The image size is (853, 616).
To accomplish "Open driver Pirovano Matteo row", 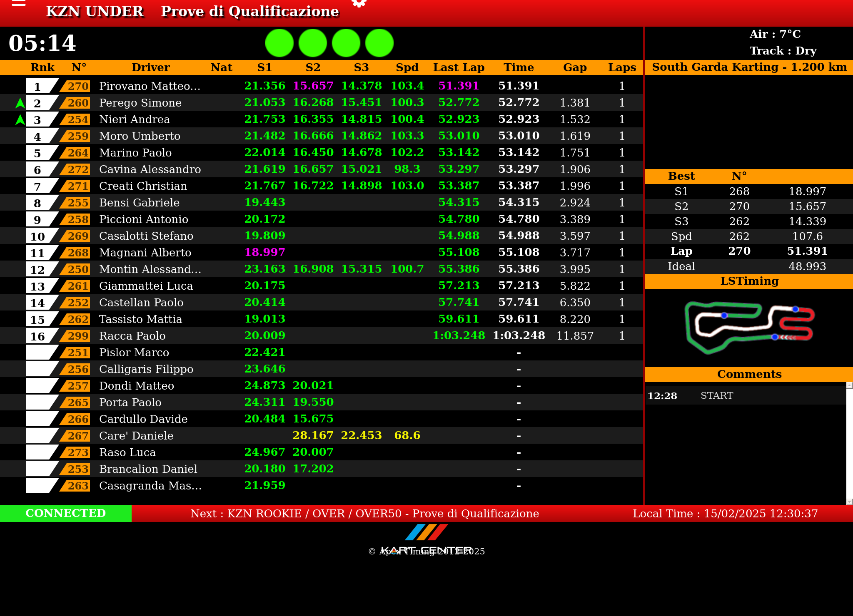I will coord(150,86).
